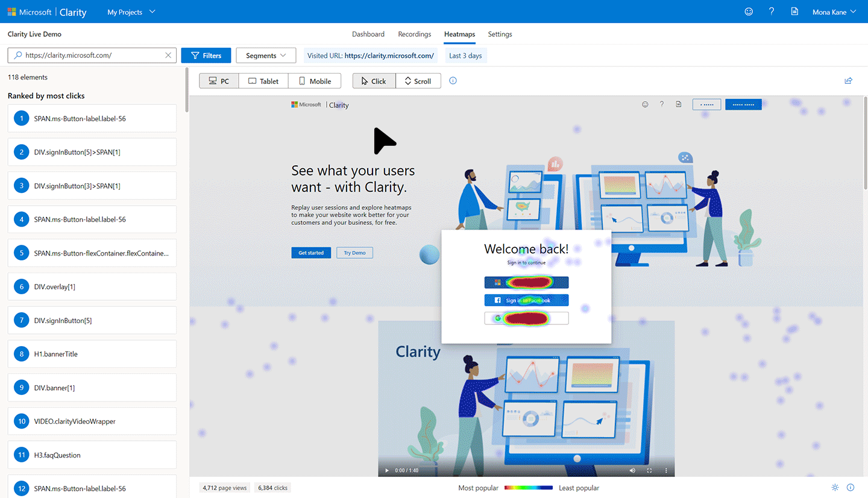Viewport: 868px width, 498px height.
Task: Click the 4,712 page views badge
Action: 225,488
